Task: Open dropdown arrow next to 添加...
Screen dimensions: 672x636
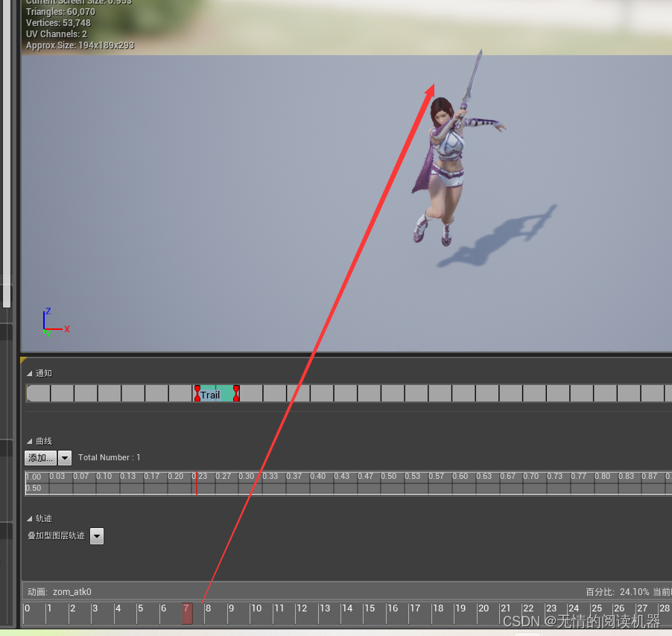Action: [x=65, y=458]
